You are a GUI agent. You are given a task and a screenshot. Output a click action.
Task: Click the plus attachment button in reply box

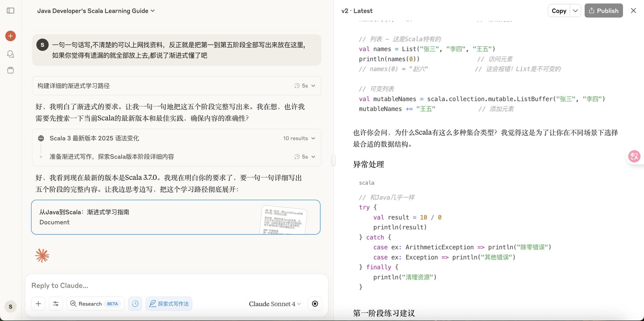39,304
